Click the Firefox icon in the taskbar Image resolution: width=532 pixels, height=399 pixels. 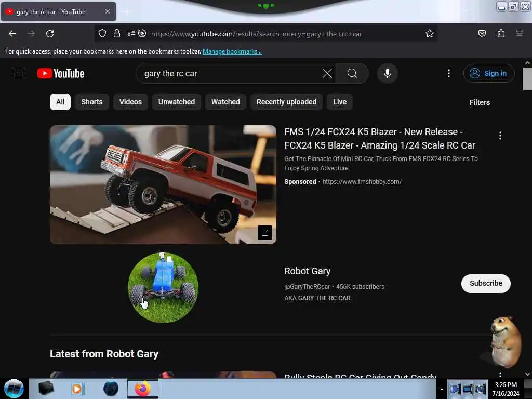143,389
